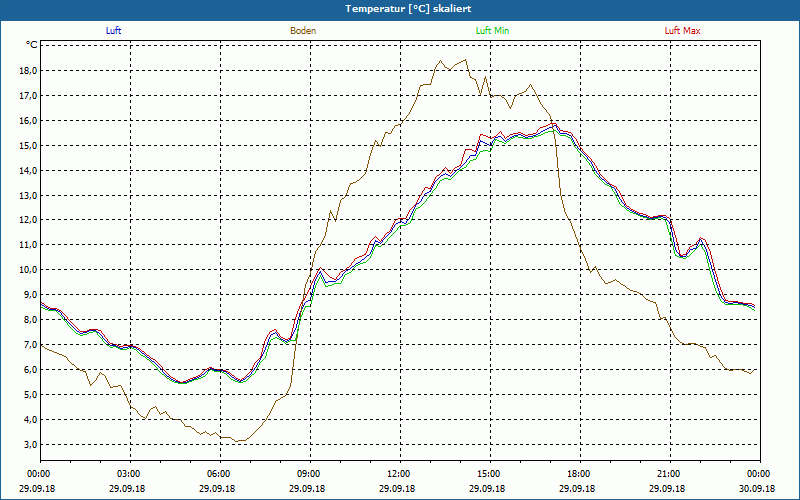Click the 6,0 y-axis value
The image size is (800, 500).
pyautogui.click(x=31, y=370)
